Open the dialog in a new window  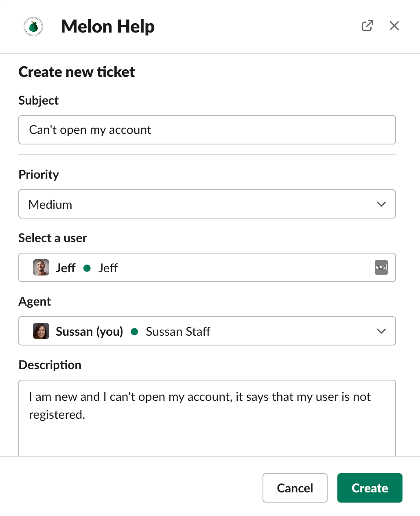pyautogui.click(x=367, y=26)
